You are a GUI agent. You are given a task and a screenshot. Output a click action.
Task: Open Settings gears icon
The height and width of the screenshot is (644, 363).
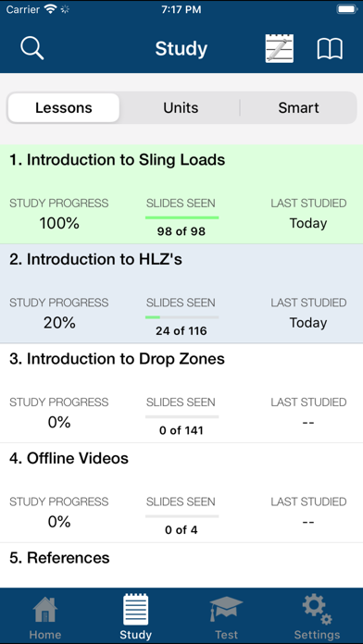318,609
